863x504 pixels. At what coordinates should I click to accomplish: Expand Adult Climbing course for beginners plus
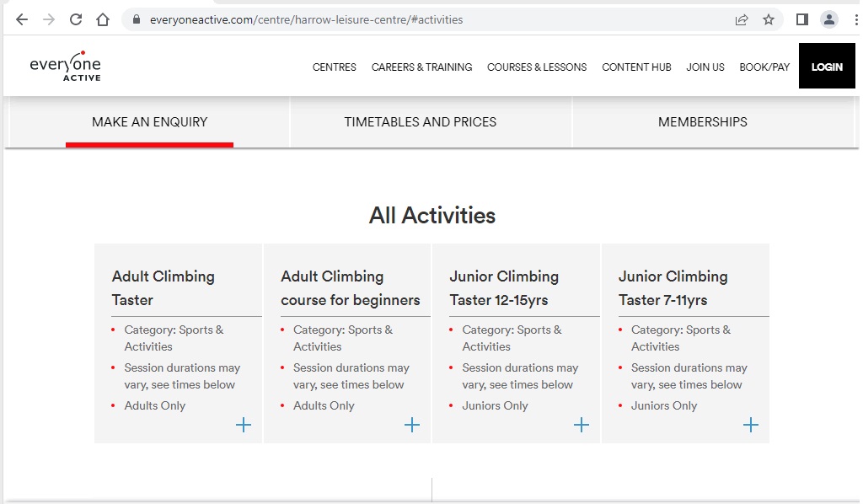click(411, 425)
